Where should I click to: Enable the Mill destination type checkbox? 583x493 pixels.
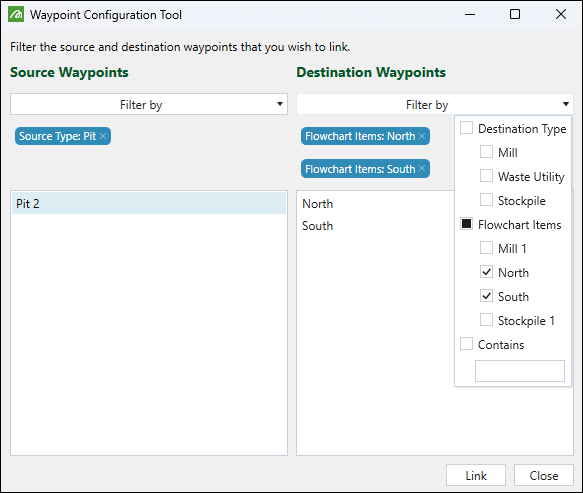coord(486,152)
